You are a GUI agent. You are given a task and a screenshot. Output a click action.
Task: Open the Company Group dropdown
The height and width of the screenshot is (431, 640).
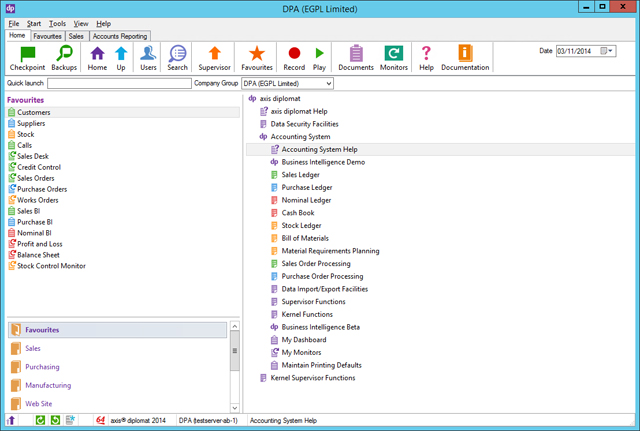tap(329, 84)
